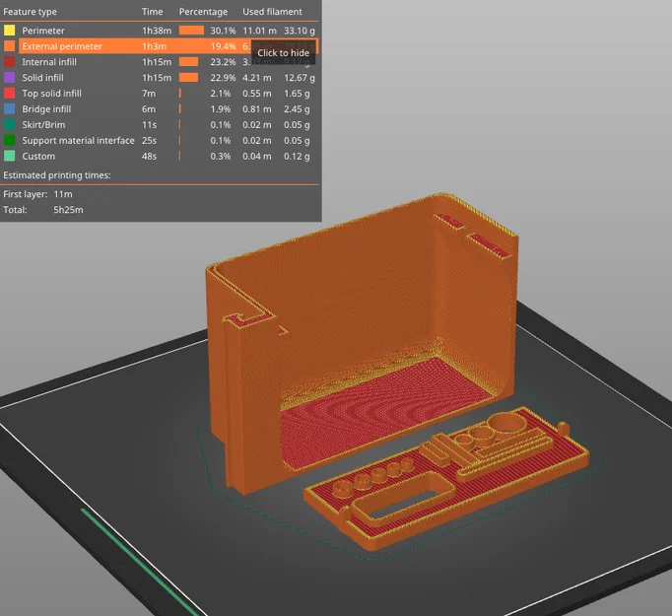
Task: Click the 1h38m Perimeter time value
Action: [x=157, y=31]
